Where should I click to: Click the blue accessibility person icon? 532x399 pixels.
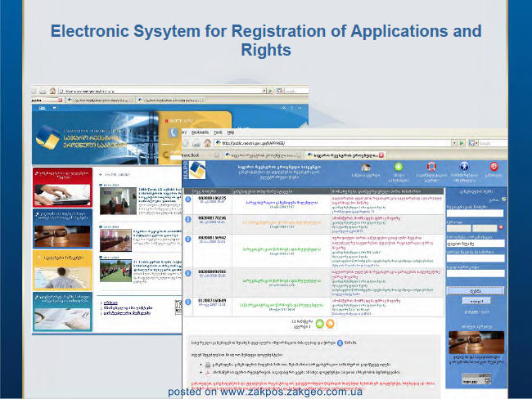point(464,167)
